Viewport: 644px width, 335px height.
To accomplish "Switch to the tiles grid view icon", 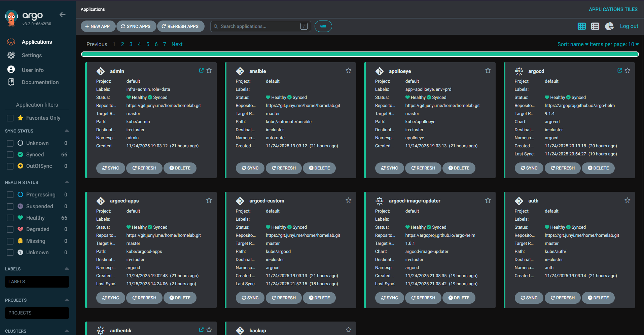I will tap(581, 26).
